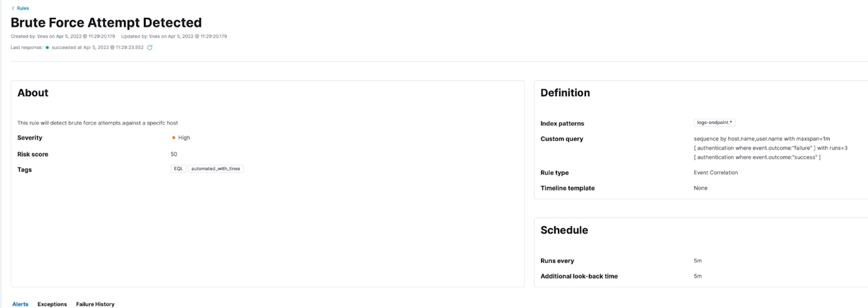Open the Alerts tab

[20, 304]
